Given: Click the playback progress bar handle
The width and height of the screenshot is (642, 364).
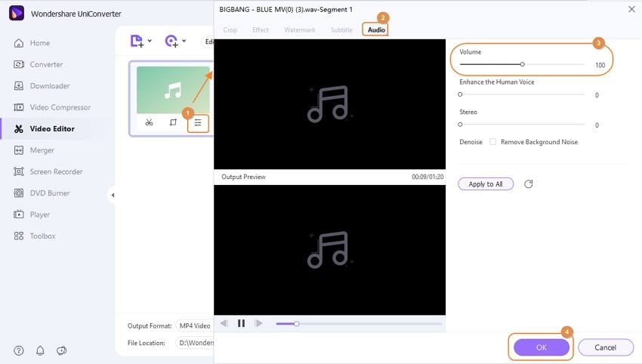Looking at the screenshot, I should 296,324.
